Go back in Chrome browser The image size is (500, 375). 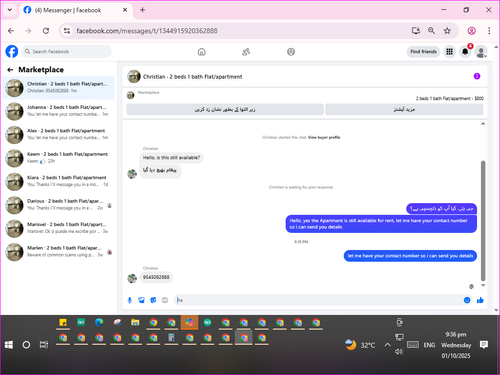point(11,31)
